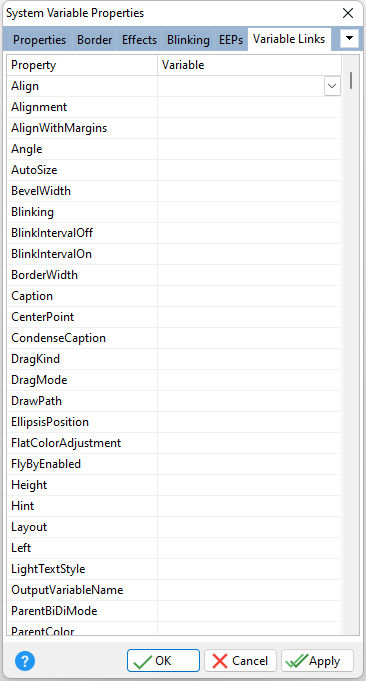Go to the Effects tab

click(x=139, y=40)
